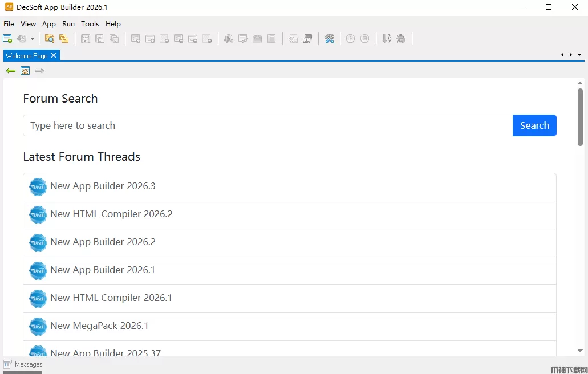
Task: Open the New MegaPack 2026.1 thread
Action: click(290, 327)
